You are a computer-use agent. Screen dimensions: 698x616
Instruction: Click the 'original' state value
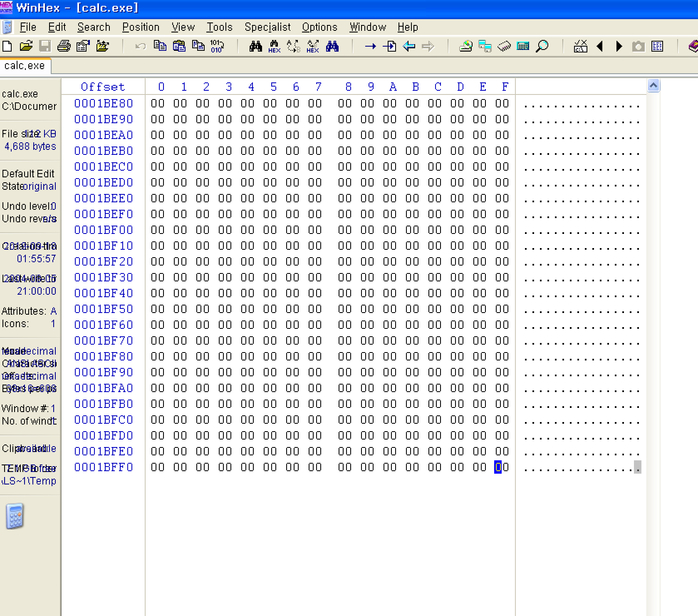(40, 186)
